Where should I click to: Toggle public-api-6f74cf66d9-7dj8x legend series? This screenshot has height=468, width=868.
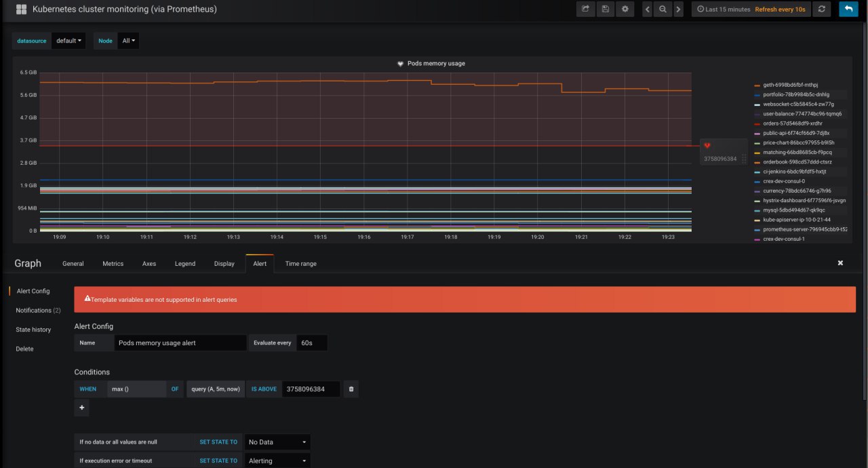click(796, 134)
